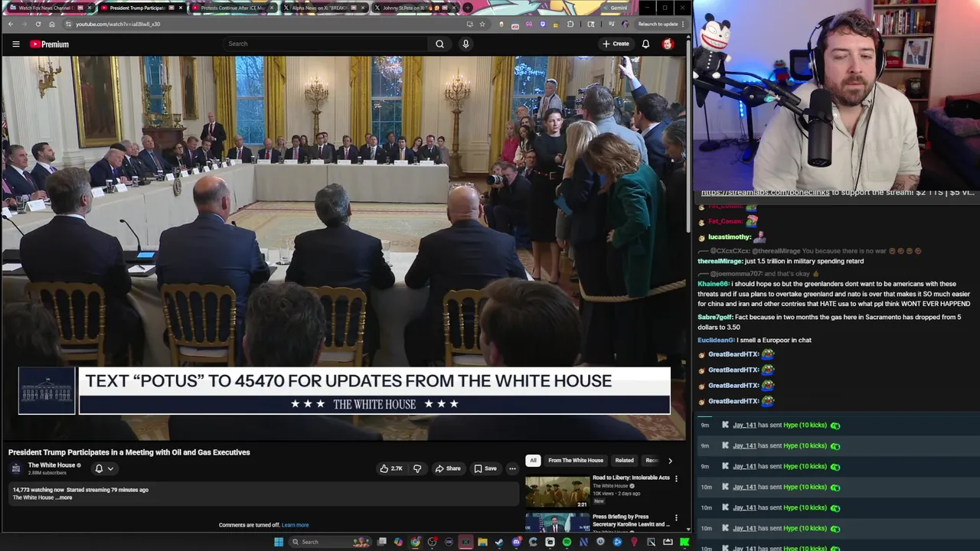
Task: Share the video using Share button
Action: pos(448,468)
